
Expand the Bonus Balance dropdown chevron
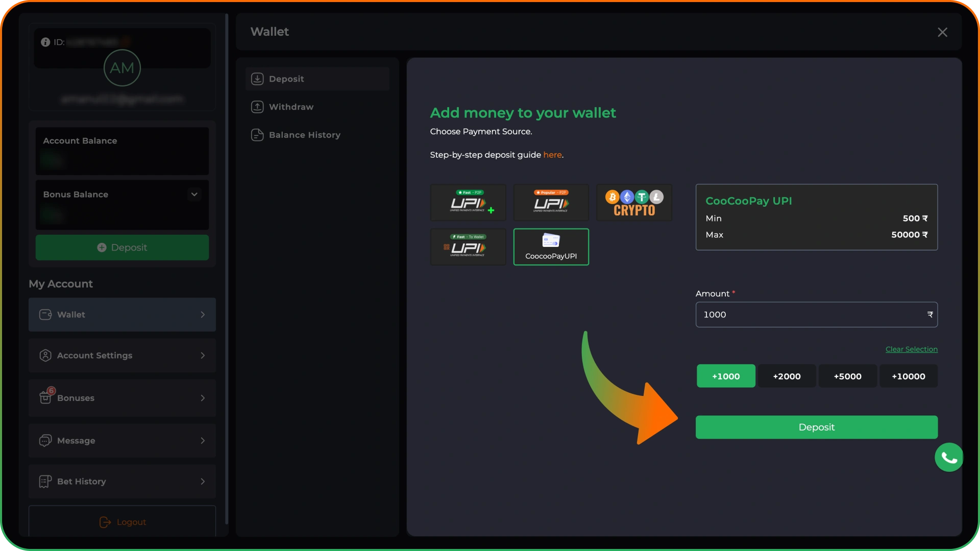pos(194,194)
